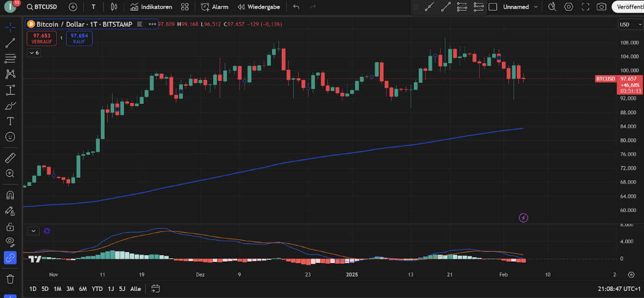Expand the Unnamed layout dropdown

click(534, 7)
